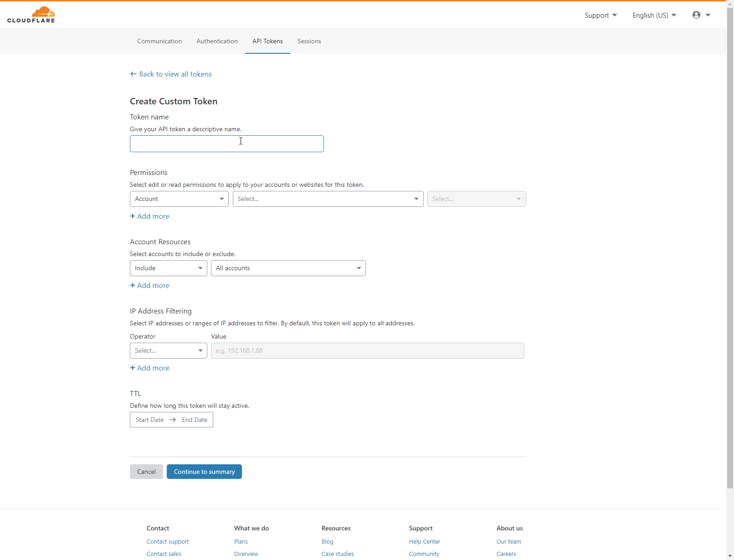The image size is (734, 560).
Task: Open the Plans footer link
Action: click(241, 541)
